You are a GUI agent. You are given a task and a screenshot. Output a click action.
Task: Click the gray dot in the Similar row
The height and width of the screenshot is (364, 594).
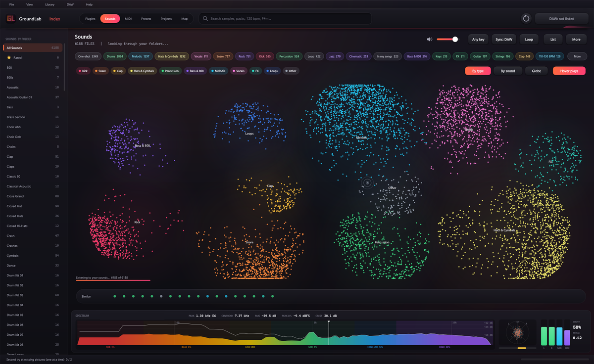pyautogui.click(x=161, y=296)
